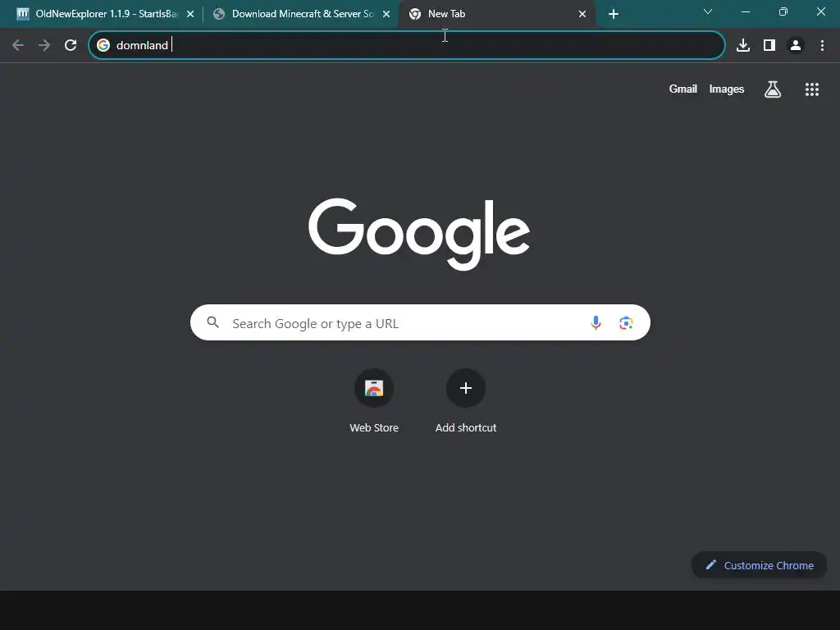Open the Google apps grid
Viewport: 840px width, 630px height.
click(812, 89)
